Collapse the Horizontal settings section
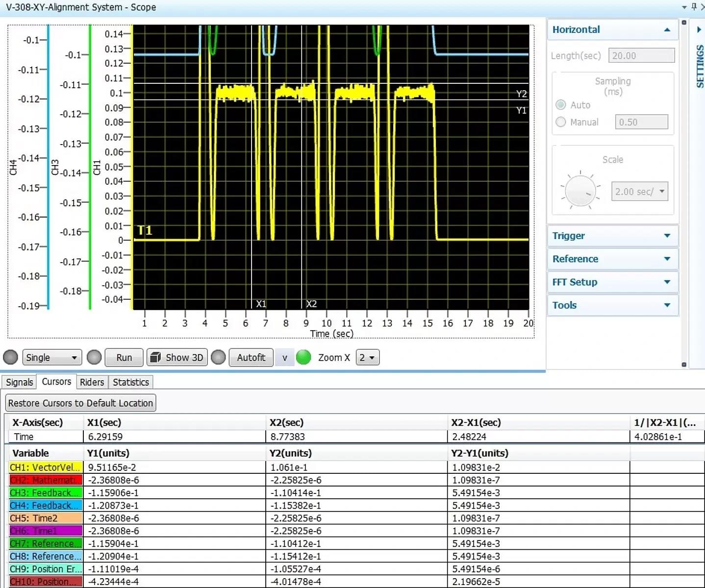This screenshot has height=588, width=705. click(612, 29)
